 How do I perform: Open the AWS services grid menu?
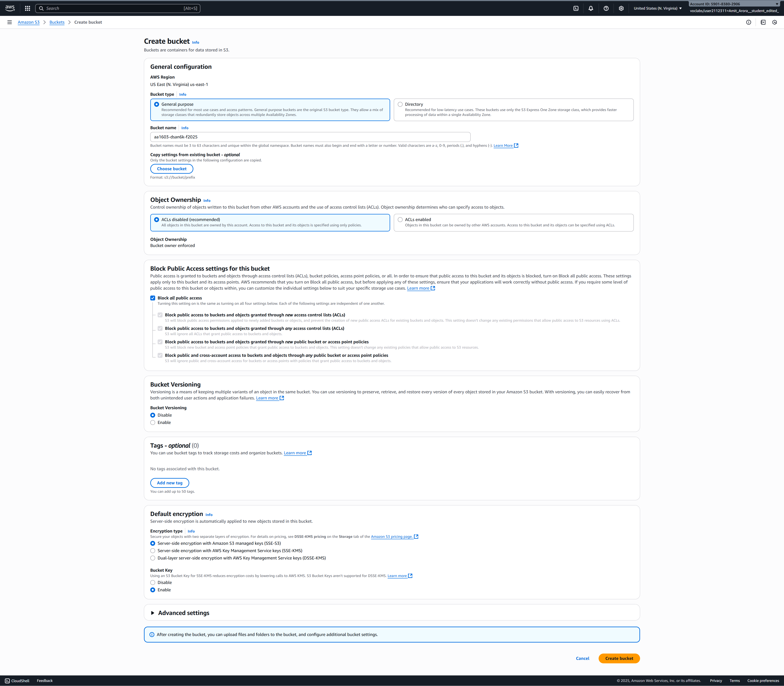pyautogui.click(x=28, y=8)
